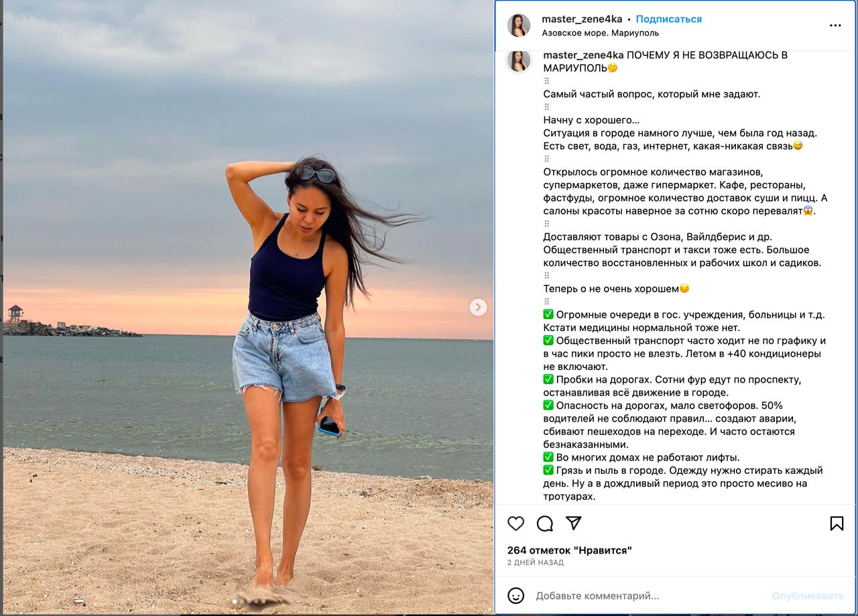Viewport: 858px width, 616px height.
Task: Select carousel indicator dots below photo
Action: (248, 602)
